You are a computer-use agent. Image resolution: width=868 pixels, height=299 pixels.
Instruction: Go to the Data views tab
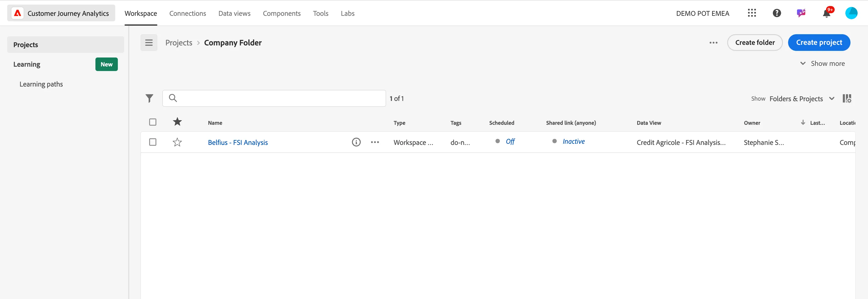click(235, 14)
